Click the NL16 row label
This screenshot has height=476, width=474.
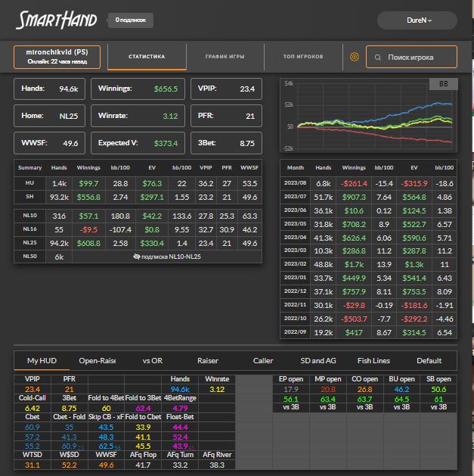coord(29,229)
